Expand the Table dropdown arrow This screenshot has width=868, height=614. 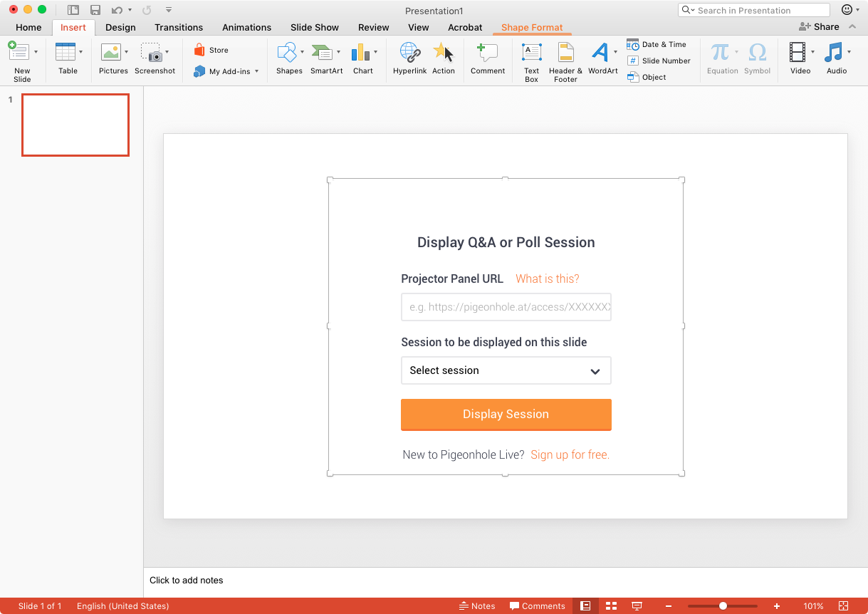tap(80, 52)
